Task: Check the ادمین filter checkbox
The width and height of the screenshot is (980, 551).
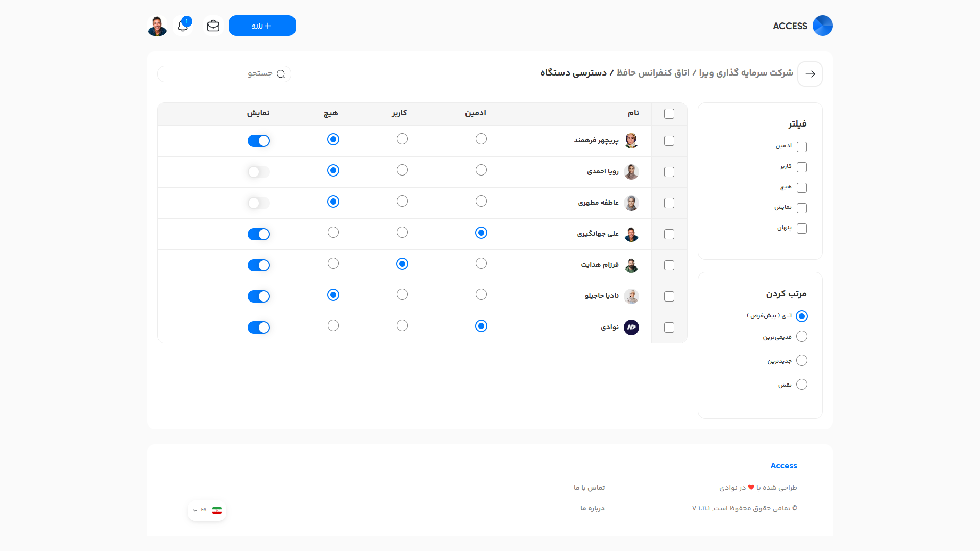Action: coord(802,147)
